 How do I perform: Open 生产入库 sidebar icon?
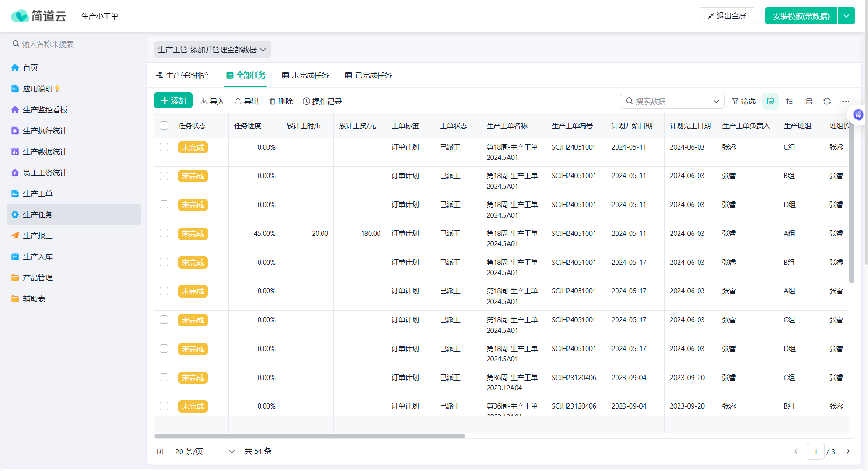pyautogui.click(x=15, y=256)
